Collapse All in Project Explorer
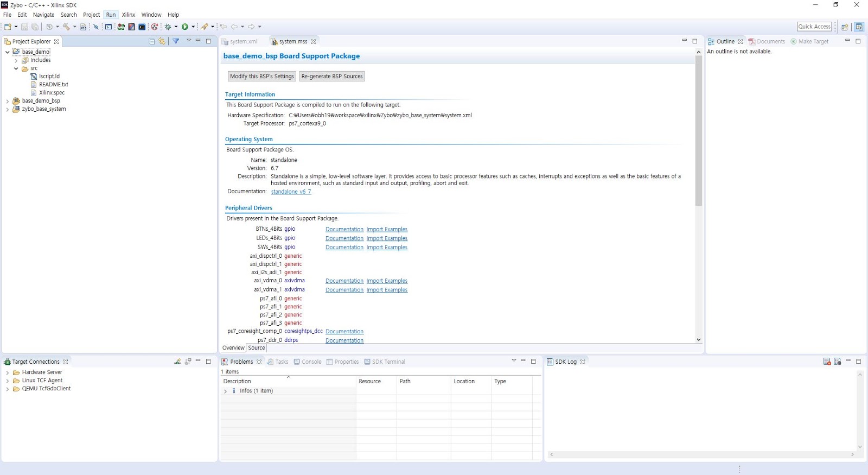 tap(152, 41)
